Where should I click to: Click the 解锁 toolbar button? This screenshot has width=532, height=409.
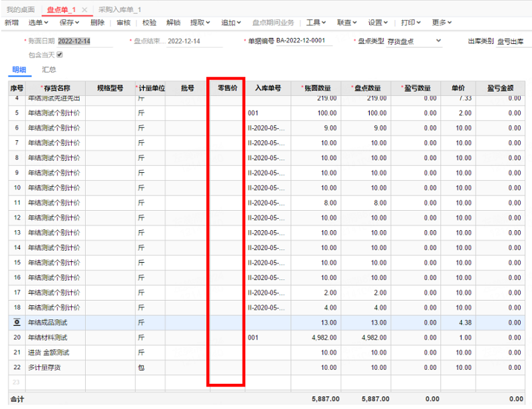point(174,23)
